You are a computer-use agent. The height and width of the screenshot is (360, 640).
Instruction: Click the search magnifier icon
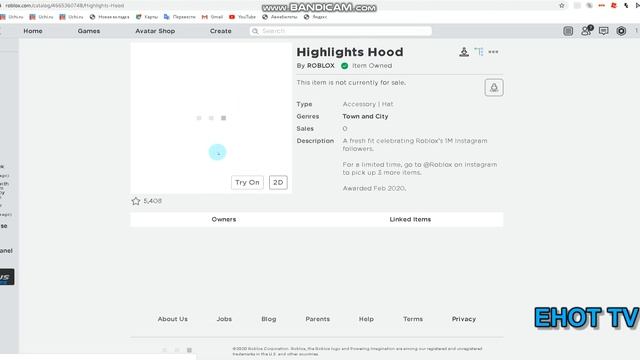pyautogui.click(x=255, y=31)
